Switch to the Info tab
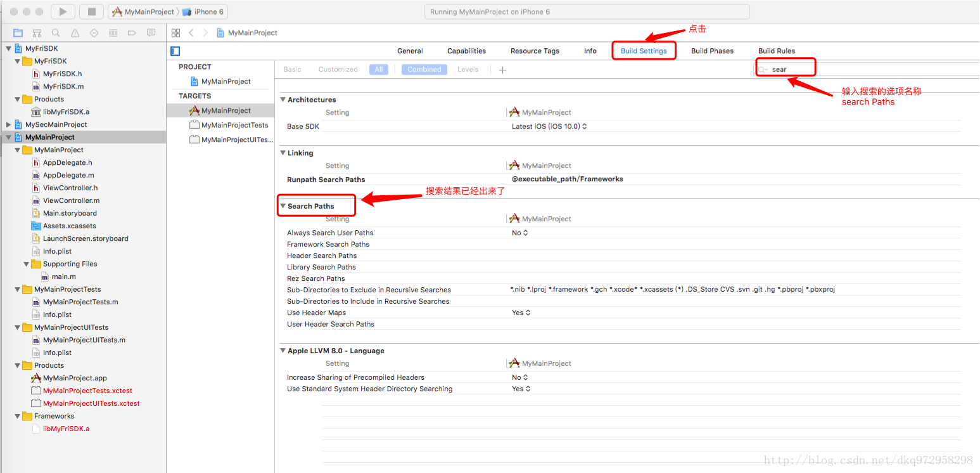 [590, 51]
